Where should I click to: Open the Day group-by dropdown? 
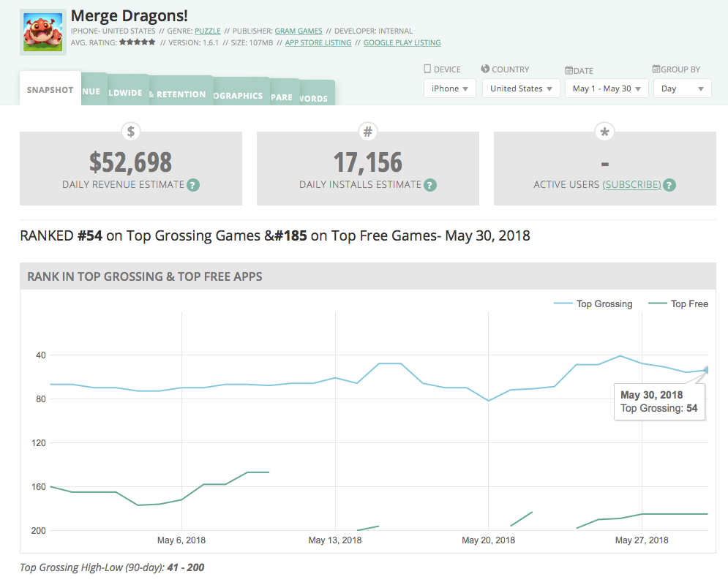[x=682, y=88]
